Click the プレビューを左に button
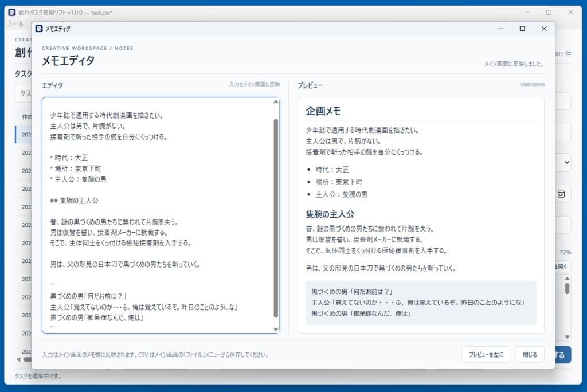The height and width of the screenshot is (392, 587). [486, 355]
